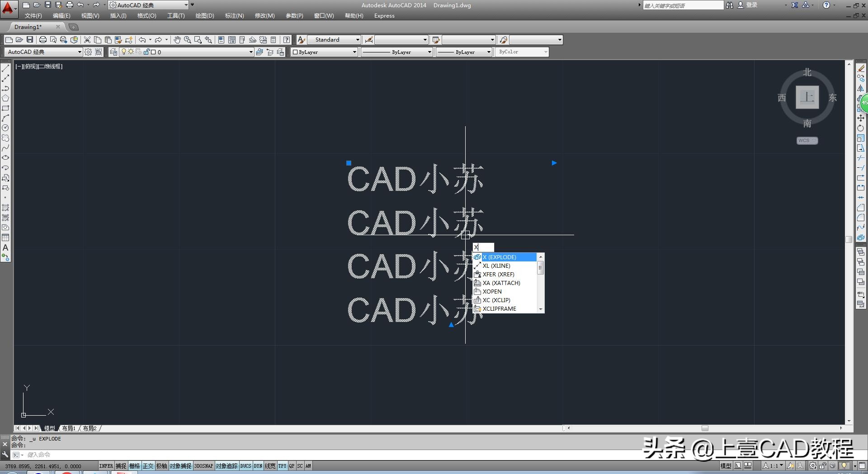The height and width of the screenshot is (474, 868).
Task: Select the Circle draw tool
Action: 5,128
